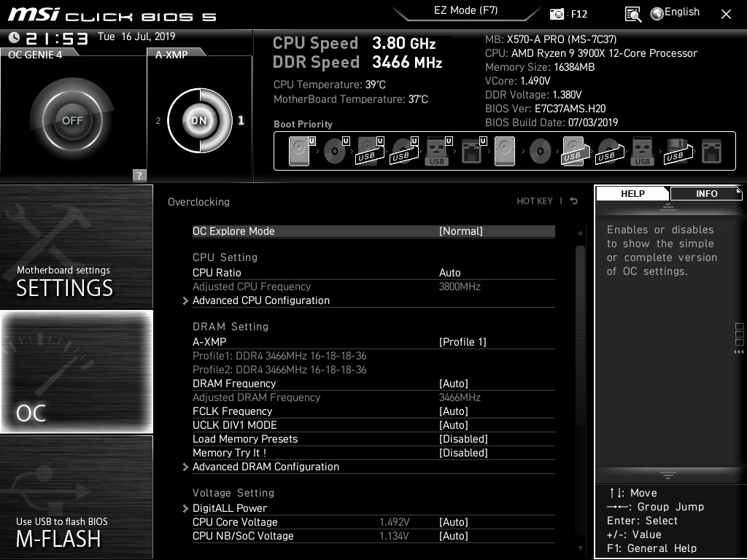The image size is (747, 560).
Task: Collapse the side panel using triple arrows
Action: (739, 352)
